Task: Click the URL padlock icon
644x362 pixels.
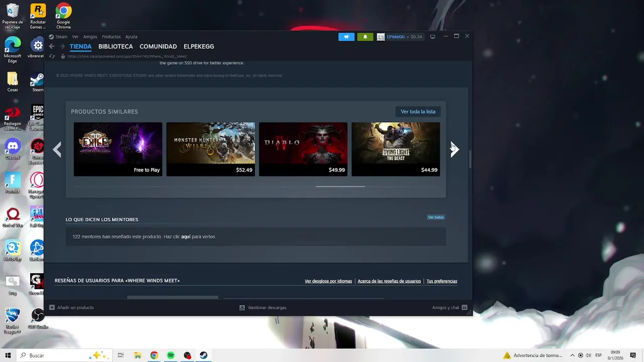Action: click(63, 56)
